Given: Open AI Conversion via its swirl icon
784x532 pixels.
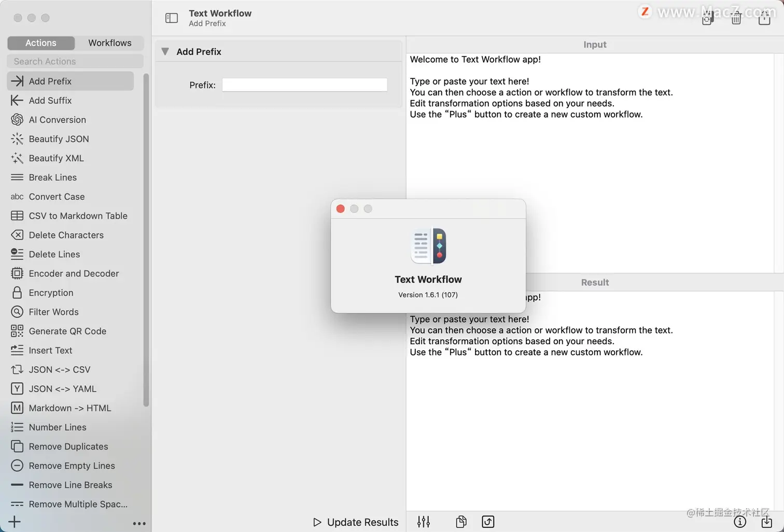Looking at the screenshot, I should tap(17, 119).
